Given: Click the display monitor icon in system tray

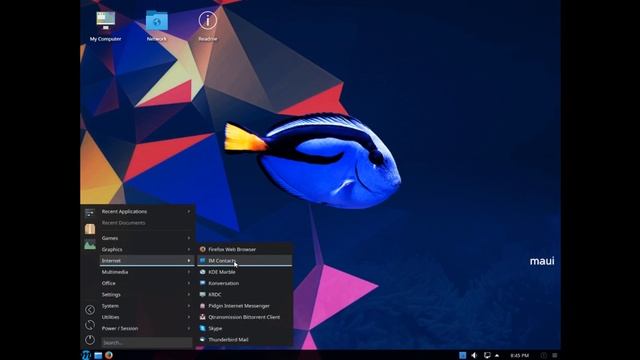Looking at the screenshot, I should click(487, 356).
